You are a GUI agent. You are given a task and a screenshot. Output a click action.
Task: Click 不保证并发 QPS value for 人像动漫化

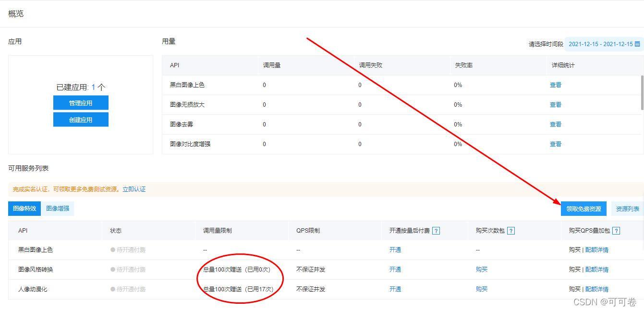[x=311, y=289]
